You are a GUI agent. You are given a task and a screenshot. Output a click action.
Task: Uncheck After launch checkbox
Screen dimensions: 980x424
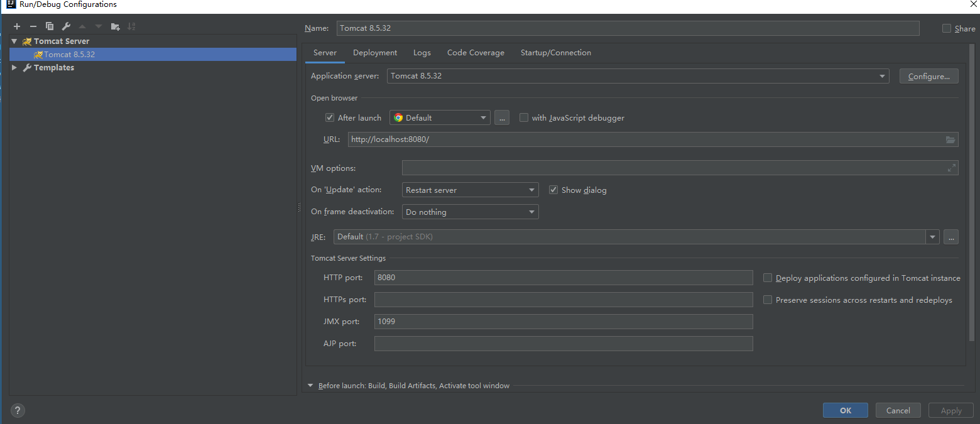[330, 117]
